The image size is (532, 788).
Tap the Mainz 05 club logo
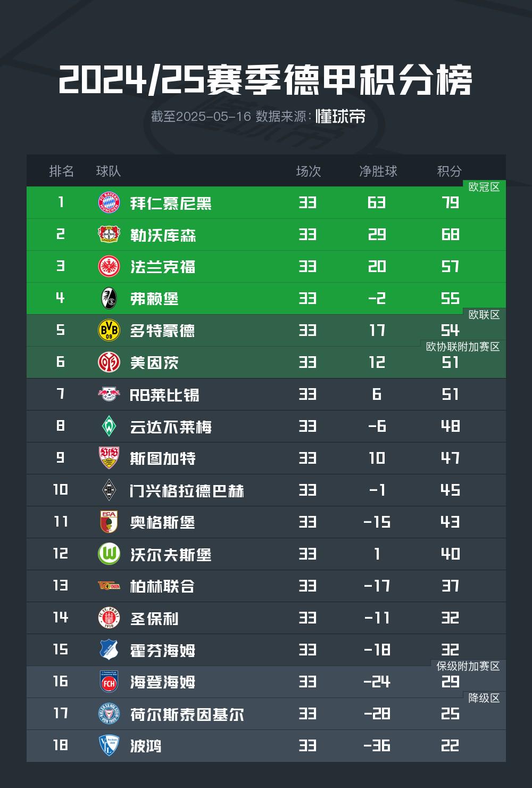pyautogui.click(x=109, y=362)
